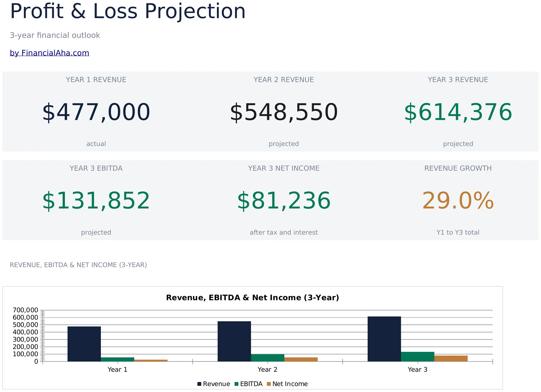Select the $614,376 value
Viewport: 541px width, 392px height.
coord(458,112)
